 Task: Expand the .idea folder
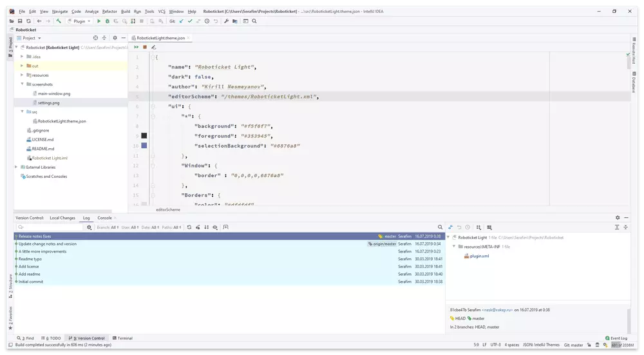22,56
